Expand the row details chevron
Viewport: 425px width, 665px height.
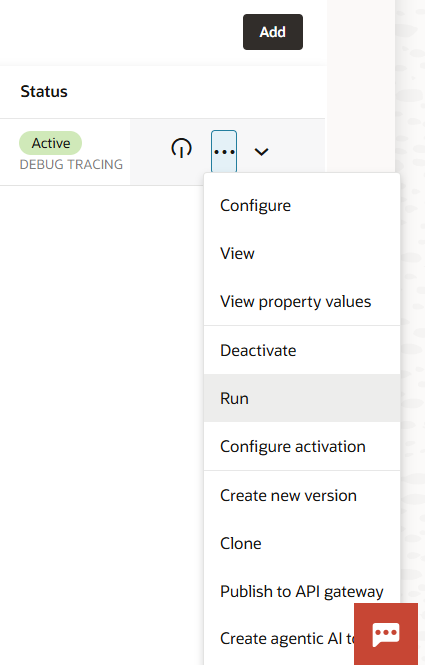pyautogui.click(x=261, y=152)
